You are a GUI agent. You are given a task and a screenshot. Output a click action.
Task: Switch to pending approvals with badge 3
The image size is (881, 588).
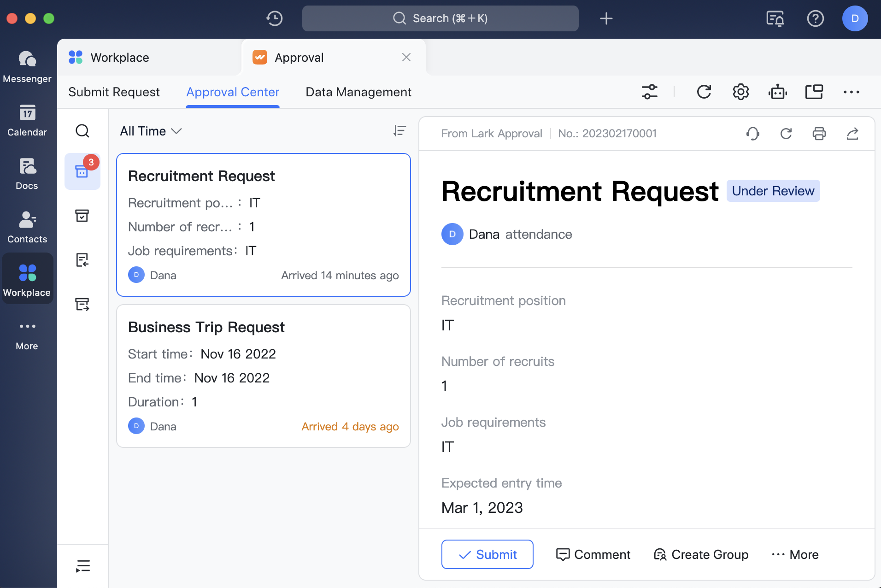[x=82, y=171]
